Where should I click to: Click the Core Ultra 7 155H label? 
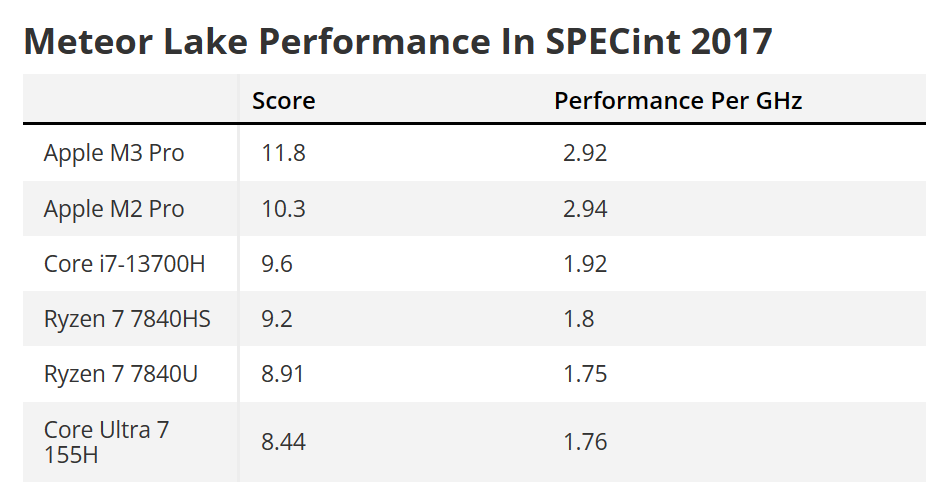(106, 442)
